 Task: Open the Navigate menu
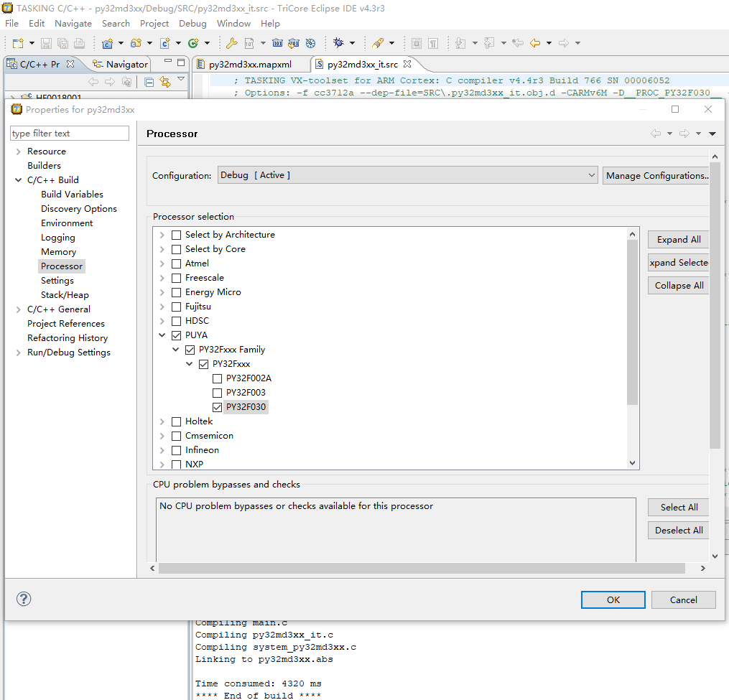coord(73,23)
